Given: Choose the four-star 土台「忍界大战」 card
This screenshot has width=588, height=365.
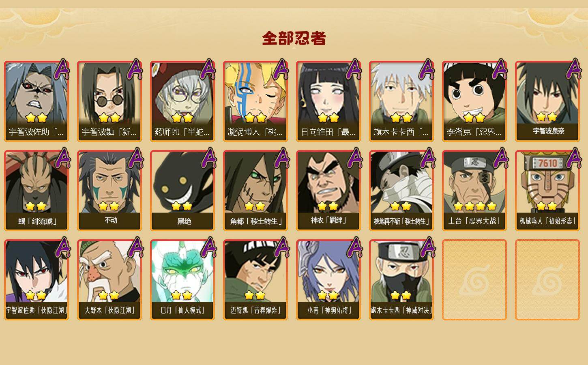Looking at the screenshot, I should pyautogui.click(x=474, y=190).
